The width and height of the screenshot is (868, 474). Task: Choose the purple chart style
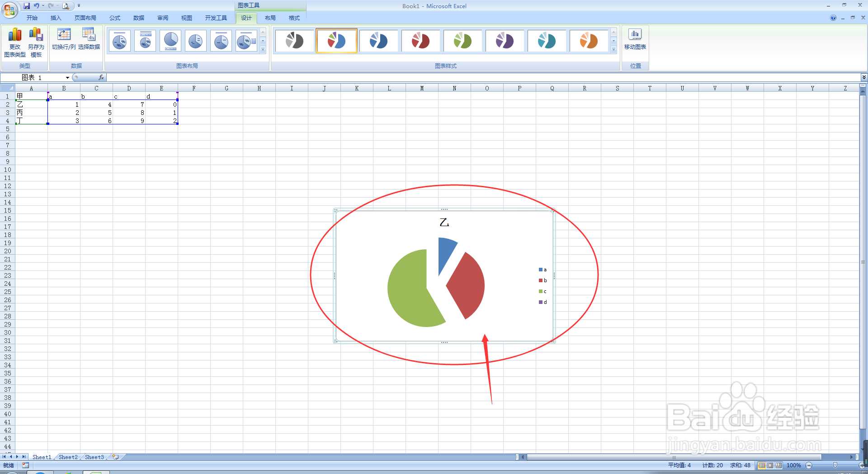pos(505,41)
